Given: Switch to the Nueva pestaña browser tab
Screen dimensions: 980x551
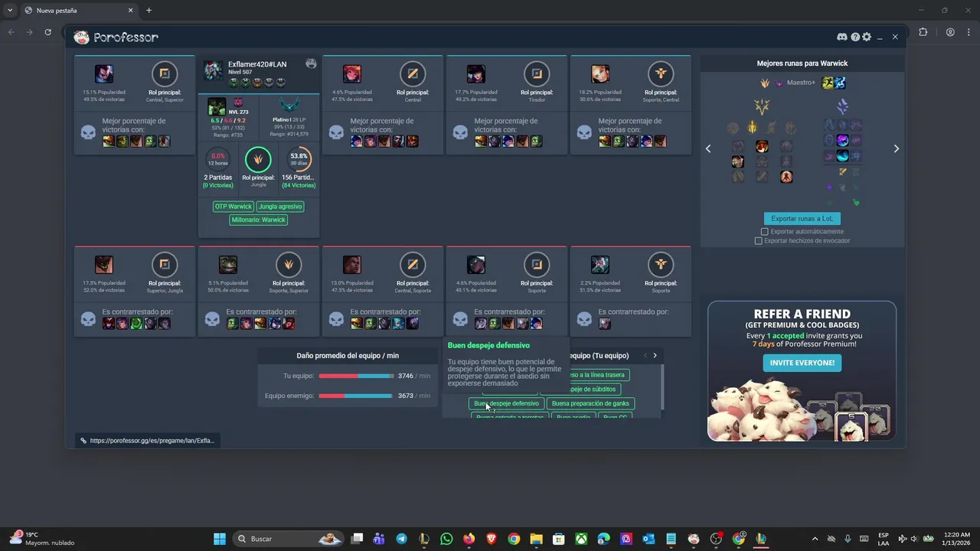Looking at the screenshot, I should [x=79, y=11].
